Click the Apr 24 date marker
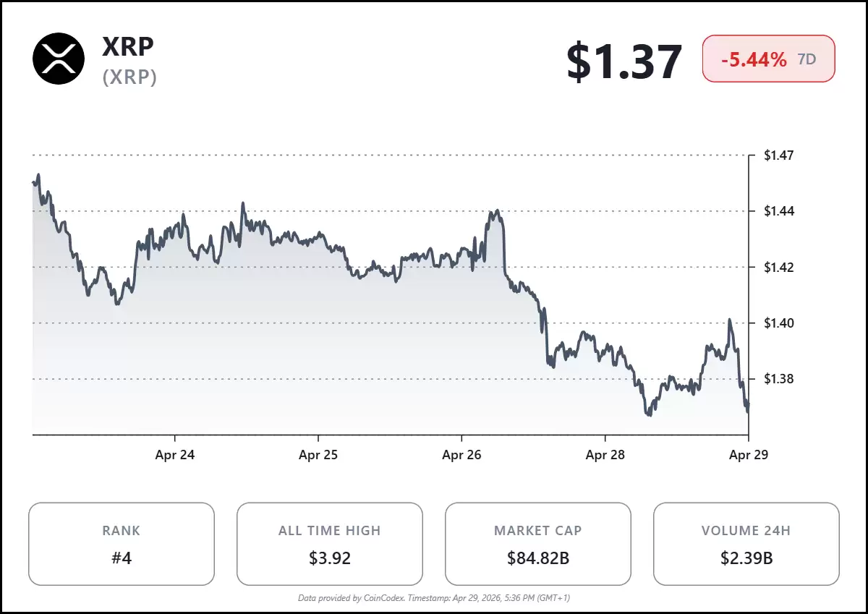This screenshot has height=614, width=868. pyautogui.click(x=175, y=455)
